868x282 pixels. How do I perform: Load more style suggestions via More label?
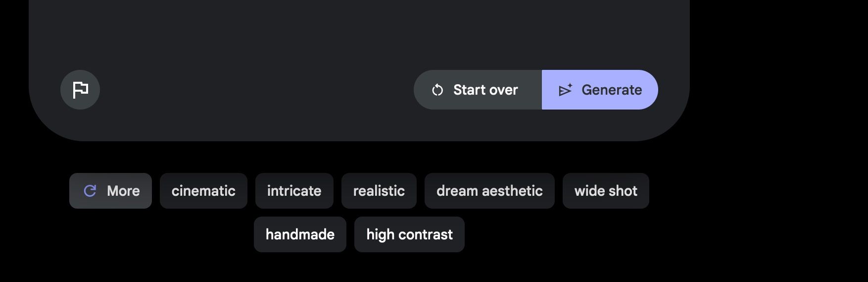(123, 191)
